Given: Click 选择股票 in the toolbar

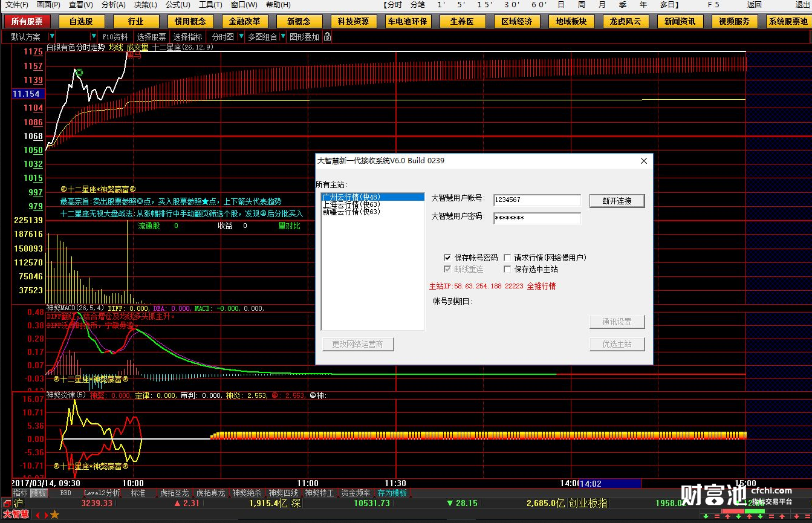Looking at the screenshot, I should 151,37.
